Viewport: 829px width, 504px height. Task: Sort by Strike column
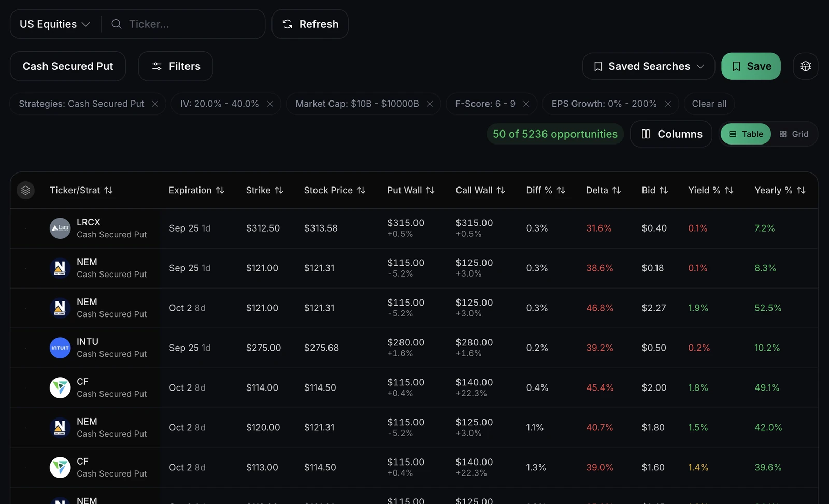point(265,191)
